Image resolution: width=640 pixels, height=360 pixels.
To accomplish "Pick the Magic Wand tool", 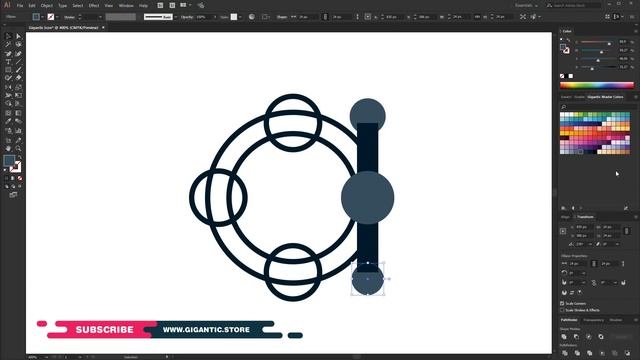I will pos(8,44).
